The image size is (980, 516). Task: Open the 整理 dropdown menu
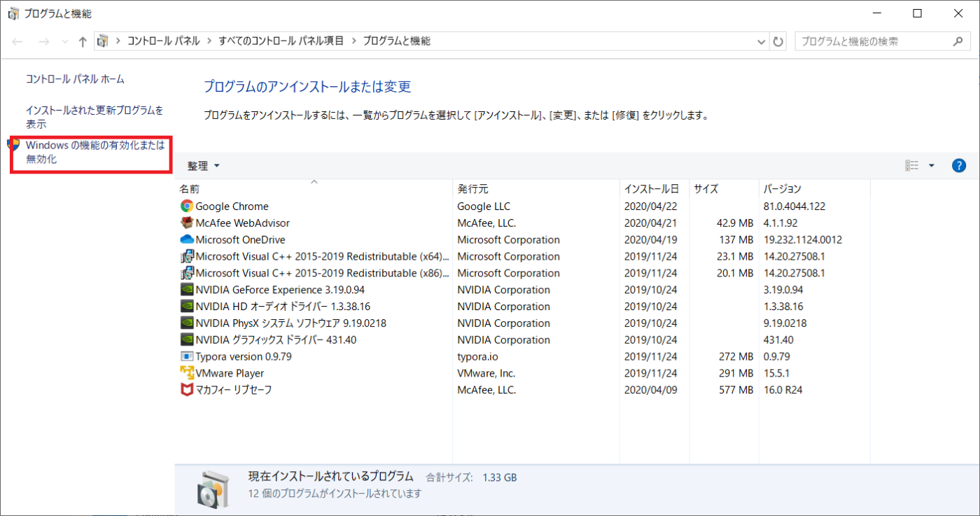pos(204,166)
